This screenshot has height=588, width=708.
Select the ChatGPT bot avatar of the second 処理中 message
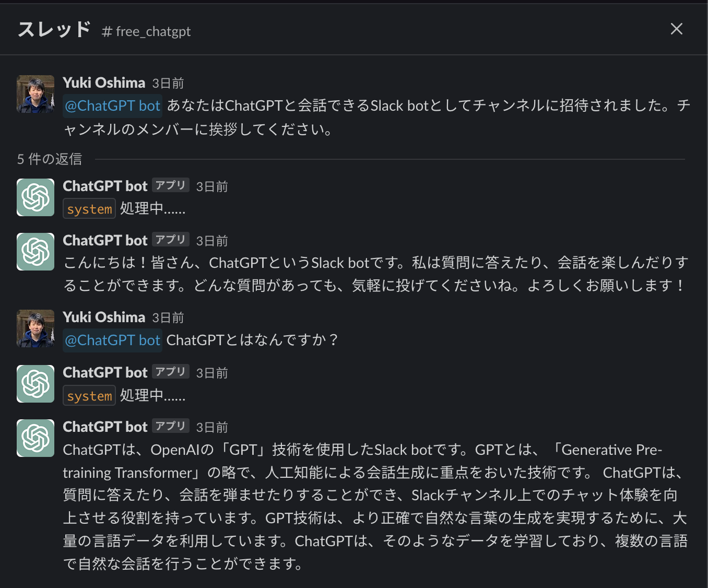point(35,384)
